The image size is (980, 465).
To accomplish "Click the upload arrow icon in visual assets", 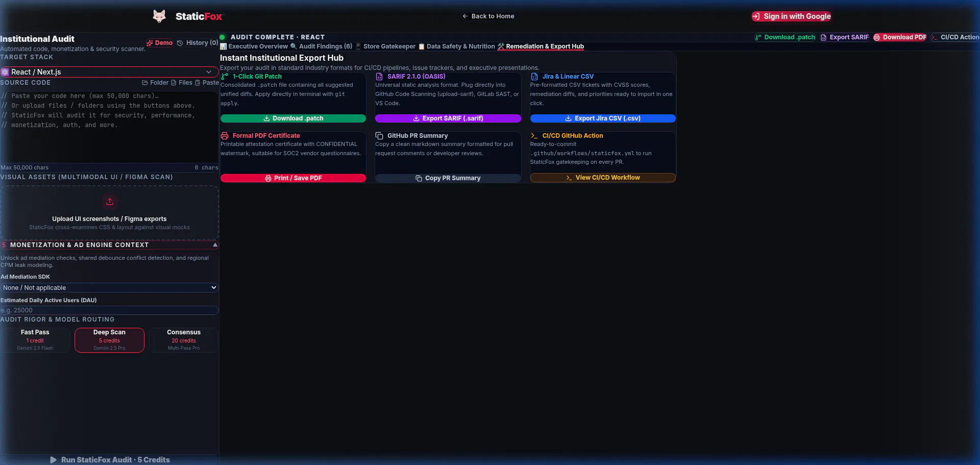I will (109, 202).
